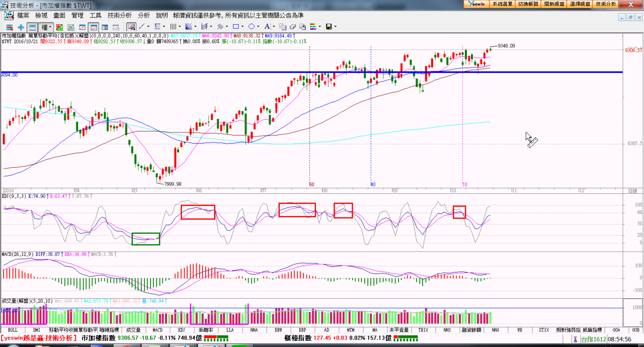Click the eraser tool icon
This screenshot has width=644, height=347.
[x=292, y=27]
